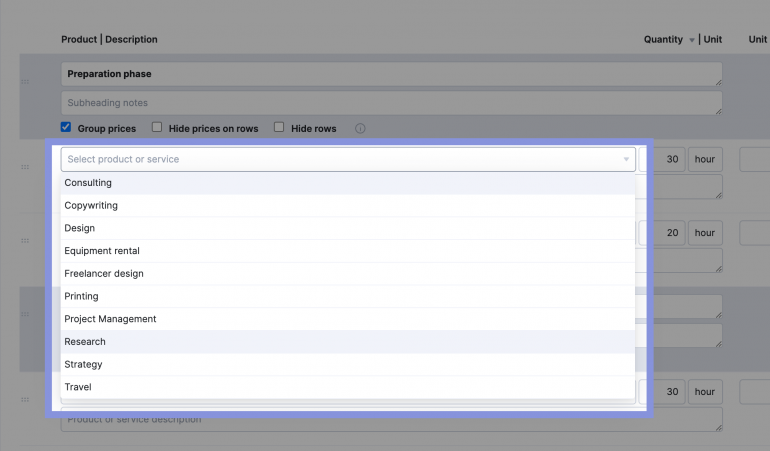Open the Select product or service dropdown
The width and height of the screenshot is (770, 451).
tap(340, 159)
